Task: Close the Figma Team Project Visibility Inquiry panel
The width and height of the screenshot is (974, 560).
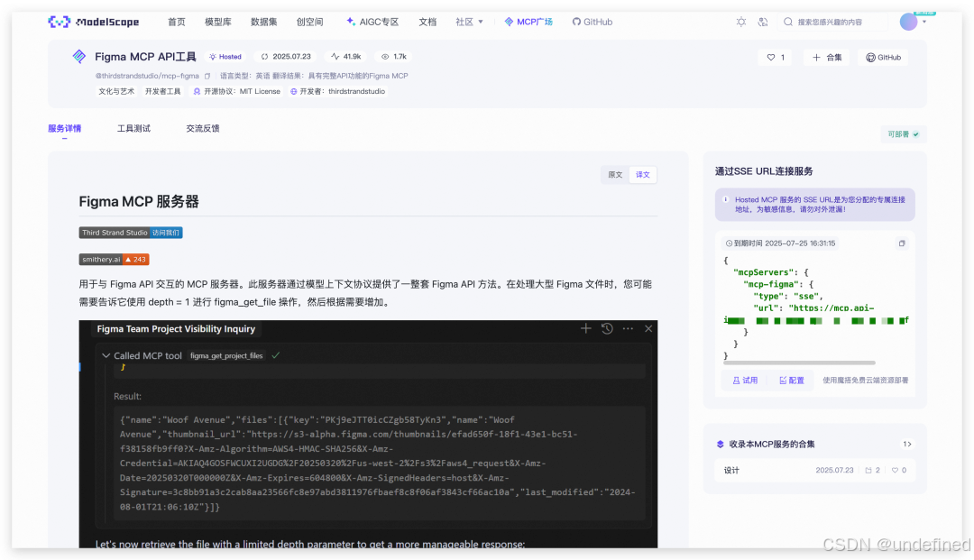Action: point(648,328)
